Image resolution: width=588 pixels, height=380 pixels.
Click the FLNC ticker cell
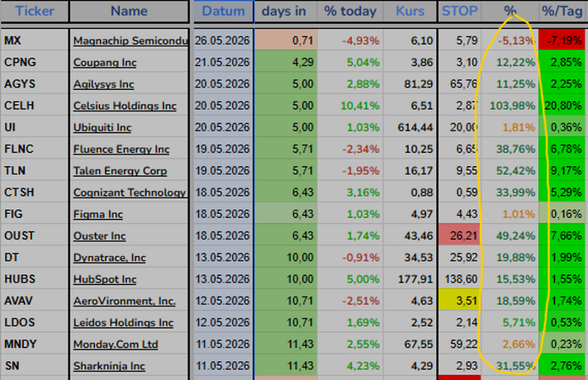pos(35,150)
